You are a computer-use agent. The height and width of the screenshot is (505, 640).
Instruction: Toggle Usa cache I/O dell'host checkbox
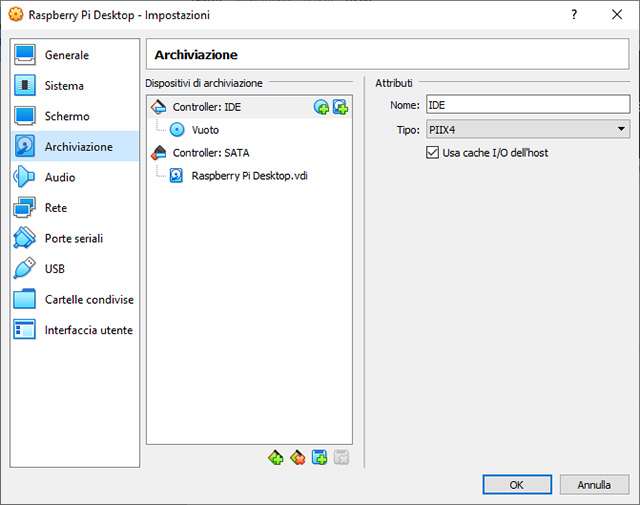pos(433,153)
